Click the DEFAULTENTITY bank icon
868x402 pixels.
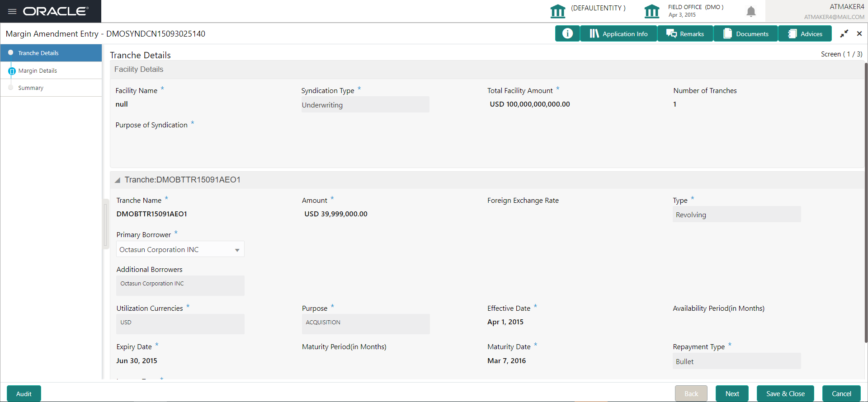point(558,11)
